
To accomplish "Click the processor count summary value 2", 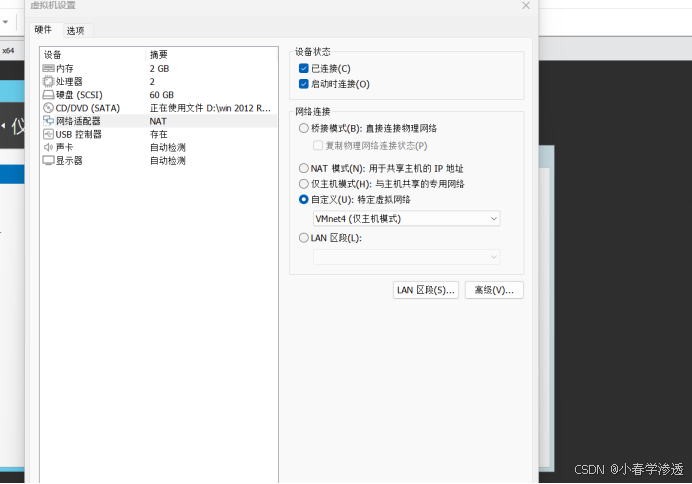I will (152, 82).
